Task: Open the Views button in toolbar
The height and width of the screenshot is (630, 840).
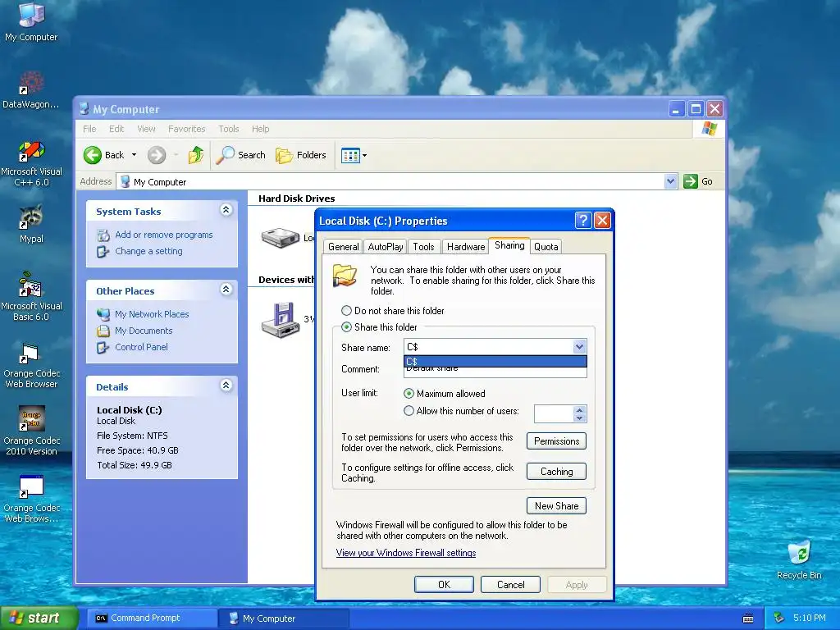Action: 350,155
